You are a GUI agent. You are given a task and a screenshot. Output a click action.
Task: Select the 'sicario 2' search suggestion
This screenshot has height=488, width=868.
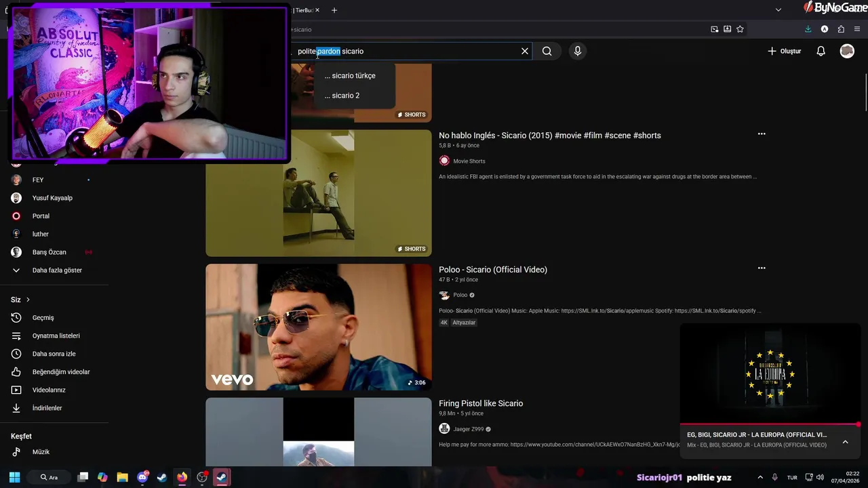pos(354,96)
